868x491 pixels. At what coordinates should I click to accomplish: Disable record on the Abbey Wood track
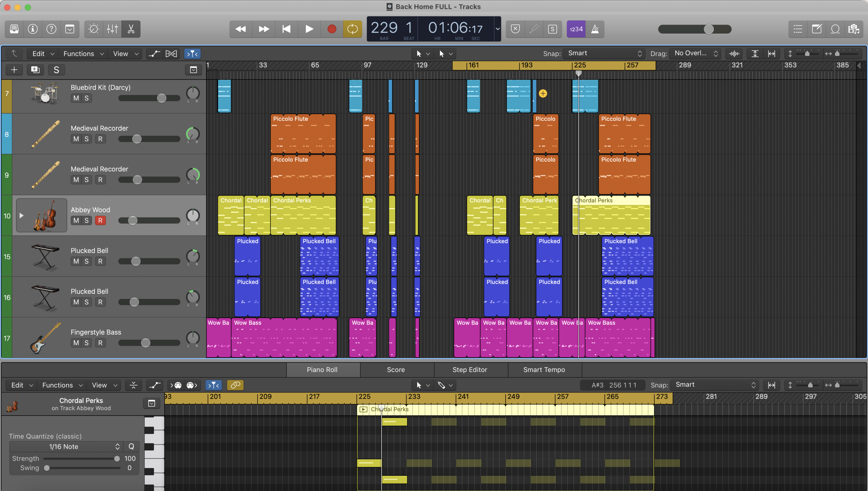coord(100,221)
